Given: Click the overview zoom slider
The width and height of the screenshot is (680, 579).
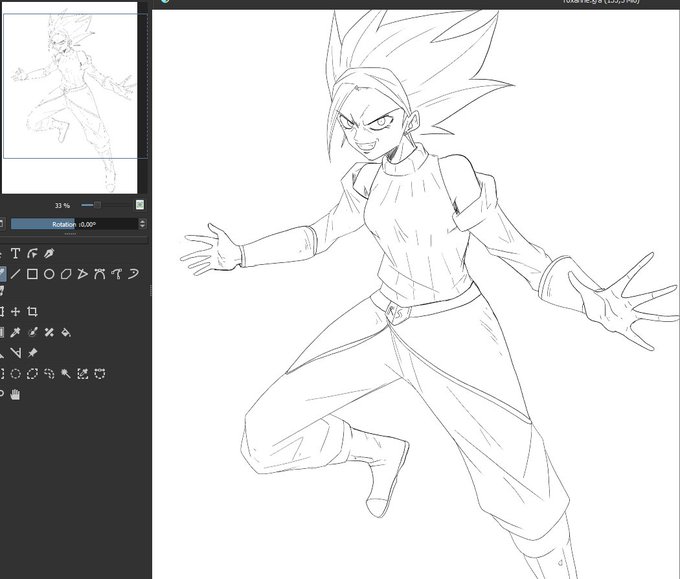Looking at the screenshot, I should point(106,205).
